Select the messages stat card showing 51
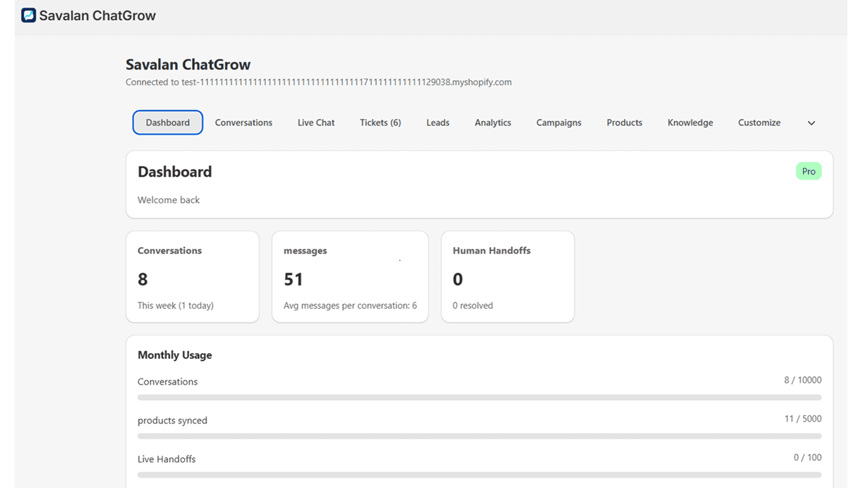The height and width of the screenshot is (488, 868). tap(350, 277)
